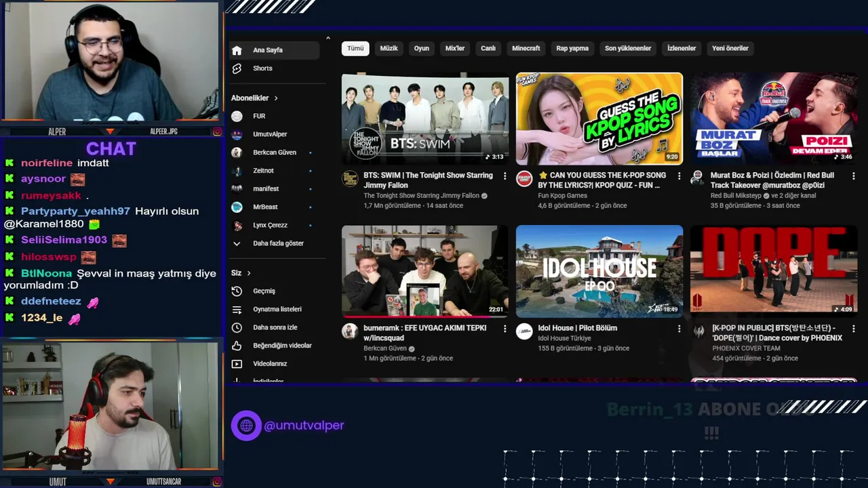Click PHOENIX COVER TEAM channel name

[746, 348]
